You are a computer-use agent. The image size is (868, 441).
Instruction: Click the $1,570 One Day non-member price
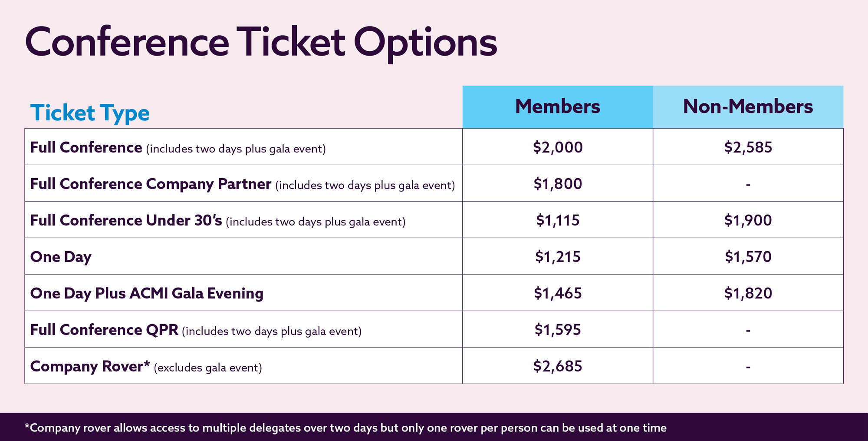click(748, 257)
